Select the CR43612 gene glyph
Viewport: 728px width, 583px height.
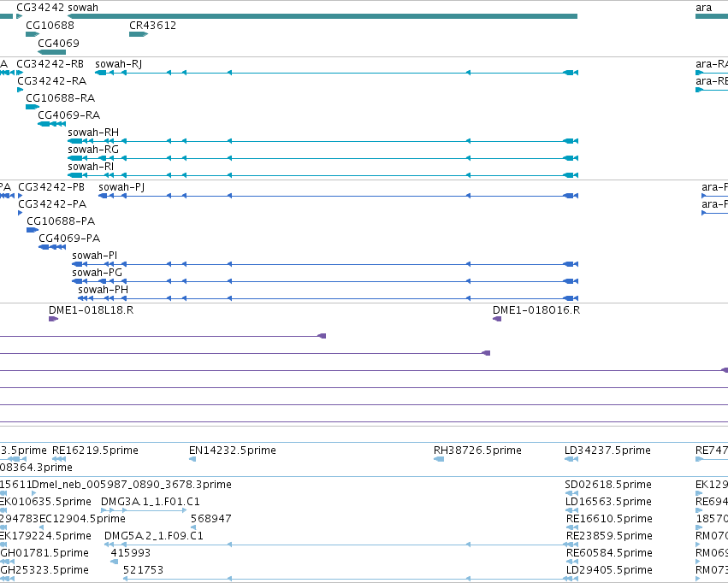[139, 34]
